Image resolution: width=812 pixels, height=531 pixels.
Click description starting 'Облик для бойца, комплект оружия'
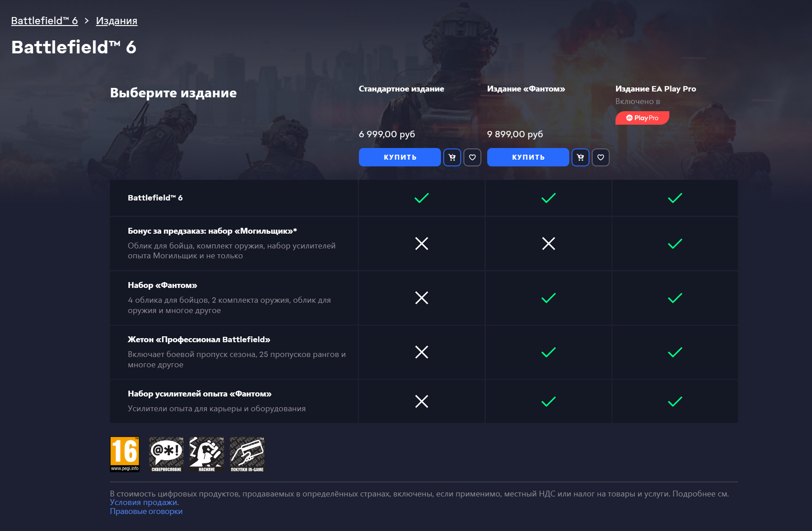click(x=231, y=251)
